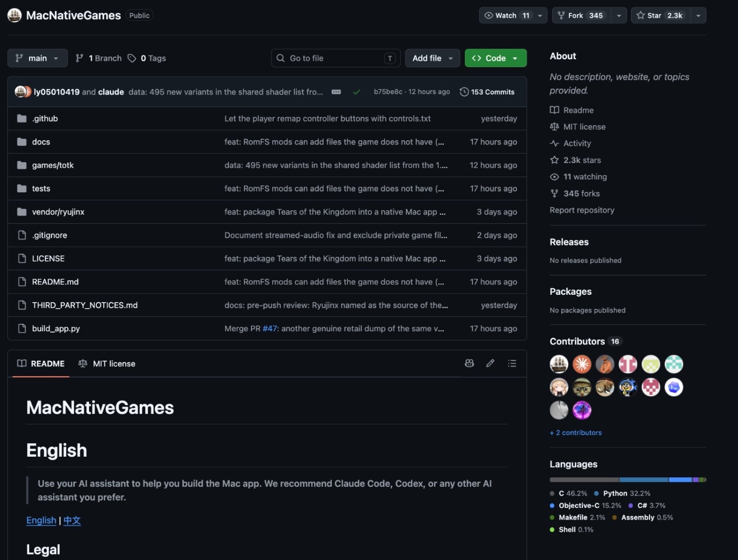738x560 pixels.
Task: Open commit hash b75be8c
Action: click(x=388, y=92)
